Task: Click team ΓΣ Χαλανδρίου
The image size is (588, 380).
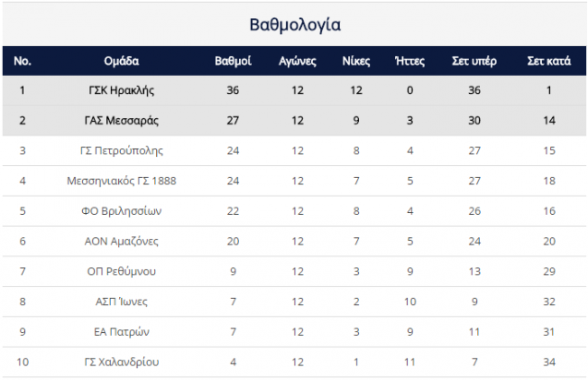Action: (122, 362)
